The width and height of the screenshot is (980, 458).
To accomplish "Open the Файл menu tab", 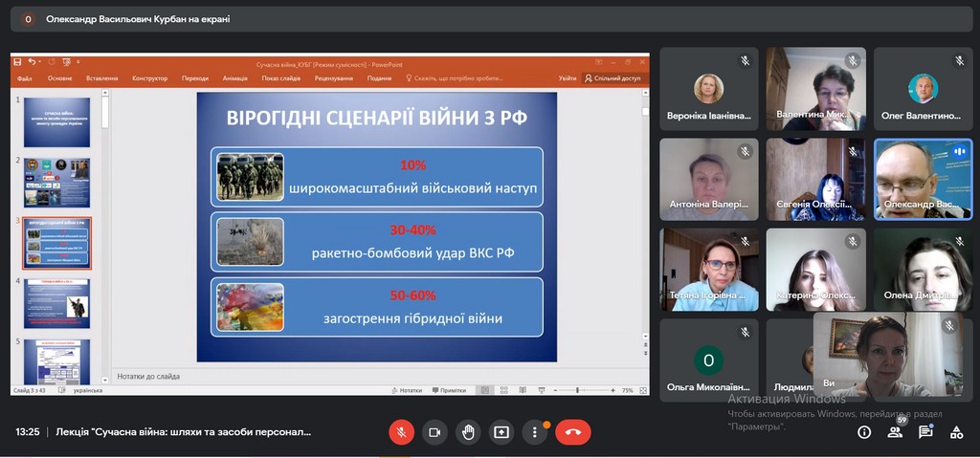I will 24,78.
